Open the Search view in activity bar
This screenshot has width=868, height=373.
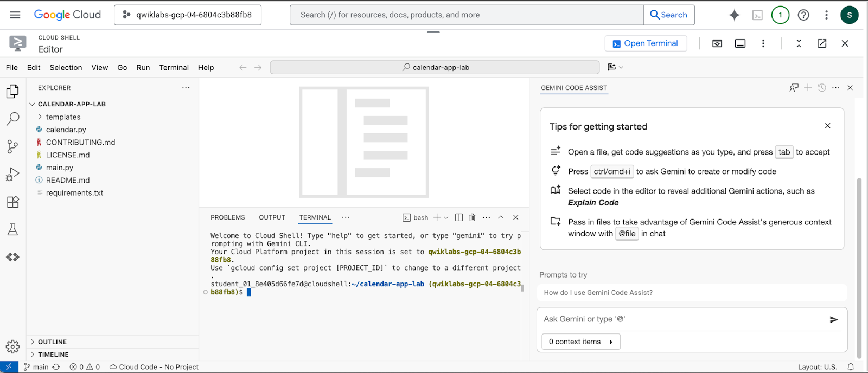click(12, 119)
